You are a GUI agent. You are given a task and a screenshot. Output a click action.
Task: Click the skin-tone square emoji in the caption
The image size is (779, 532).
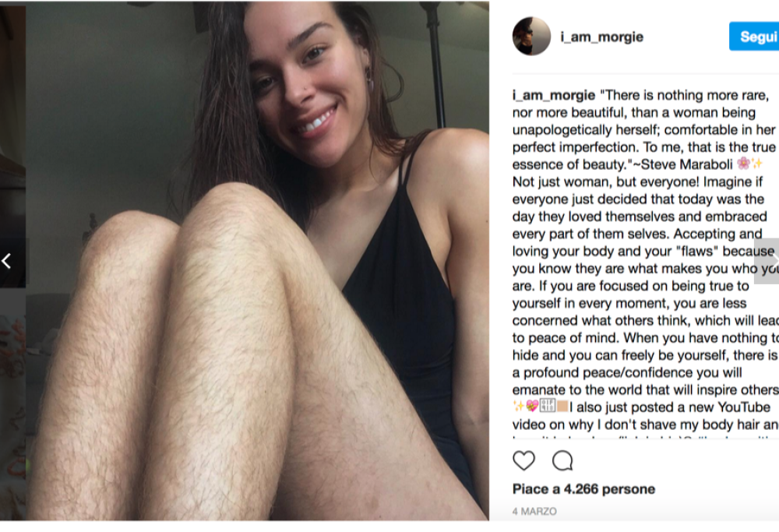(562, 407)
